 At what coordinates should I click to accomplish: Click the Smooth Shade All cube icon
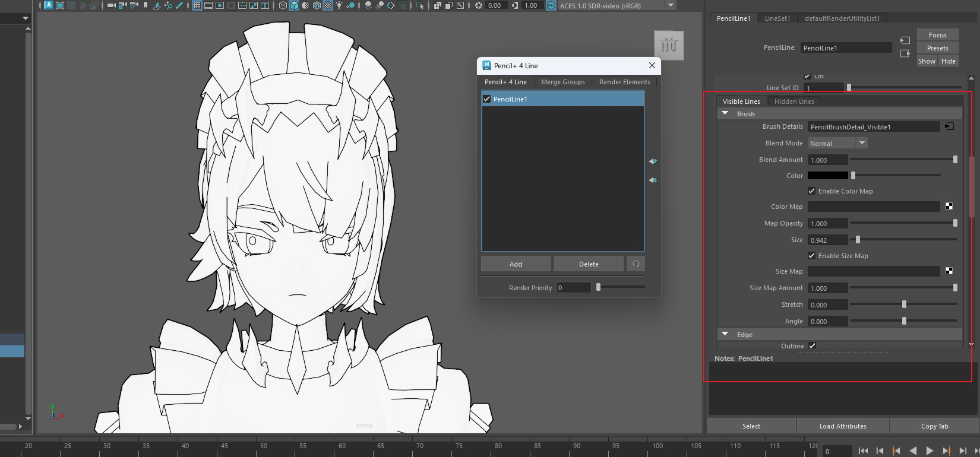pos(294,5)
